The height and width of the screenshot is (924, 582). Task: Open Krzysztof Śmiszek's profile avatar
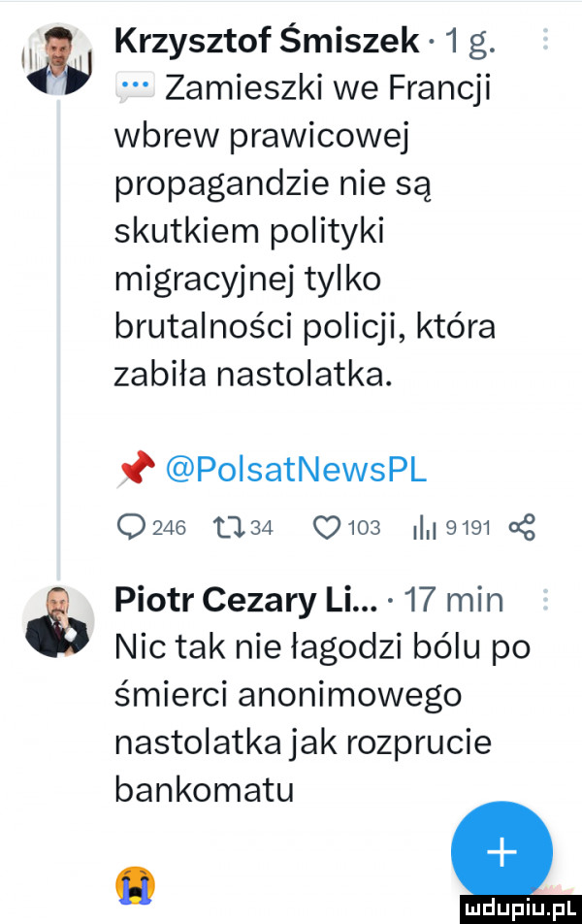pos(60,58)
